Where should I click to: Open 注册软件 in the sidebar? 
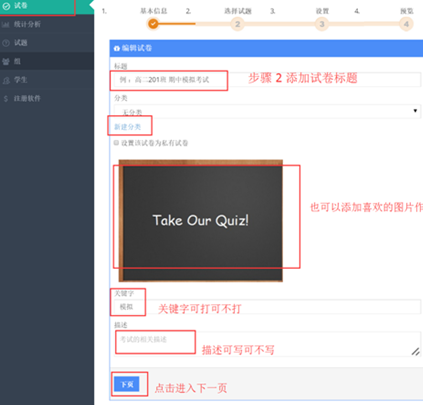pyautogui.click(x=47, y=98)
